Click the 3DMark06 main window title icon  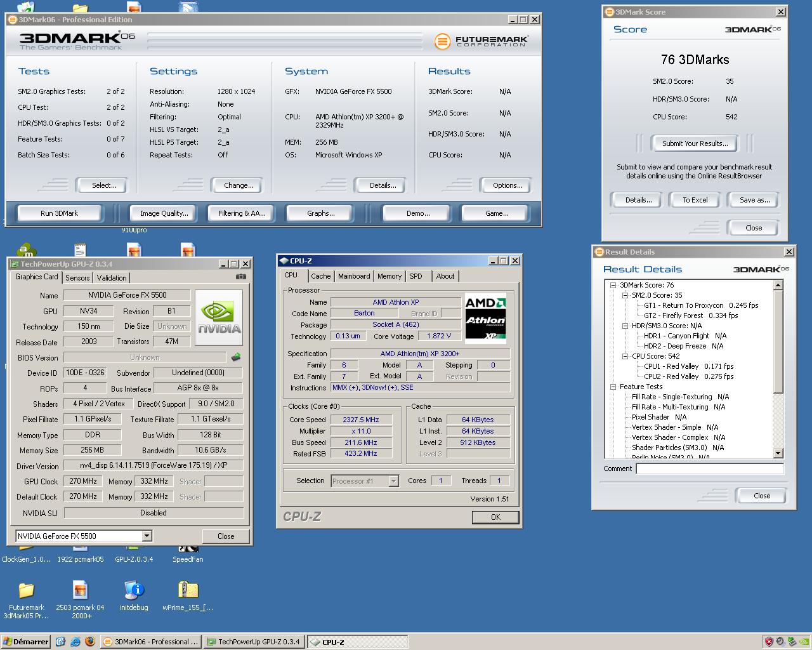pyautogui.click(x=12, y=20)
